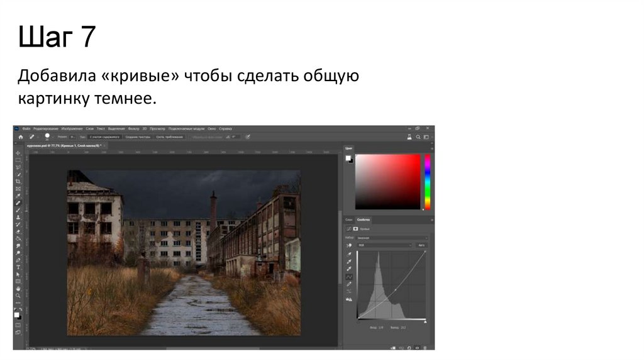This screenshot has height=361, width=644.
Task: Select the History Brush tool
Action: (18, 225)
